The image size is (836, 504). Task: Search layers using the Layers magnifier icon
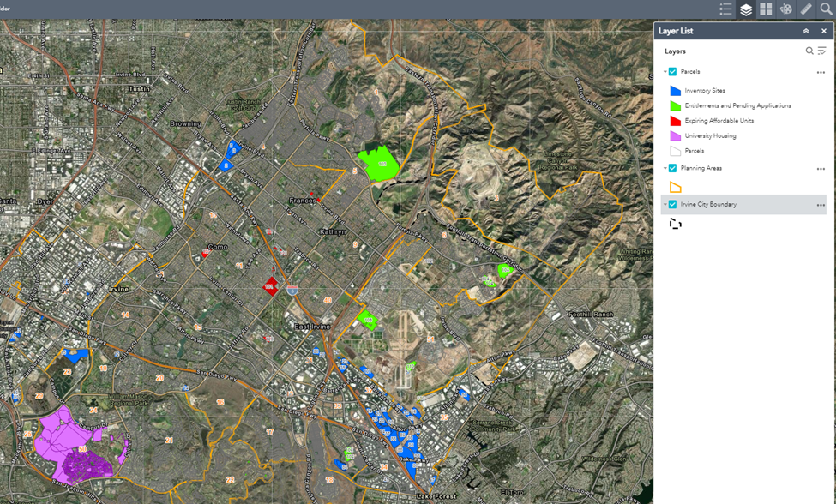(x=809, y=51)
